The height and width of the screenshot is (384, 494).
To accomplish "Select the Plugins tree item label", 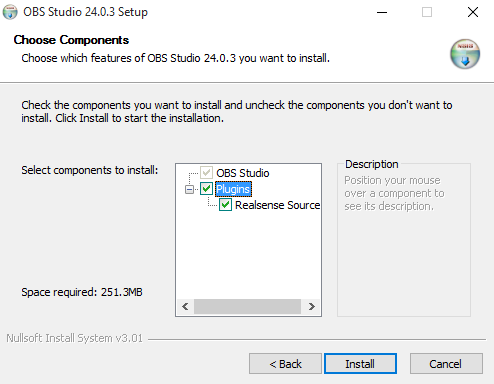I will click(233, 189).
